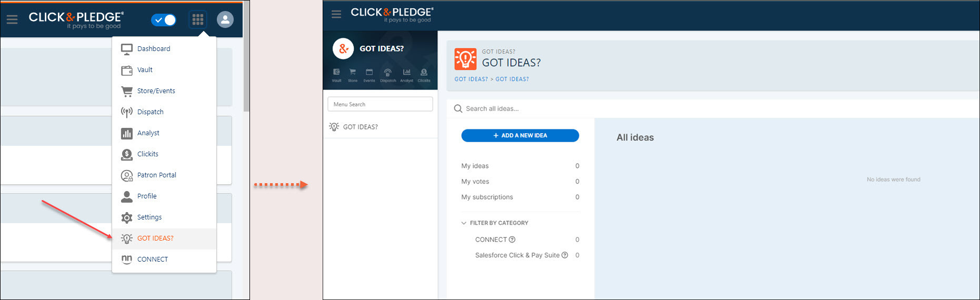Click the No ideas were found message
Screen dimensions: 980x300
click(x=893, y=179)
